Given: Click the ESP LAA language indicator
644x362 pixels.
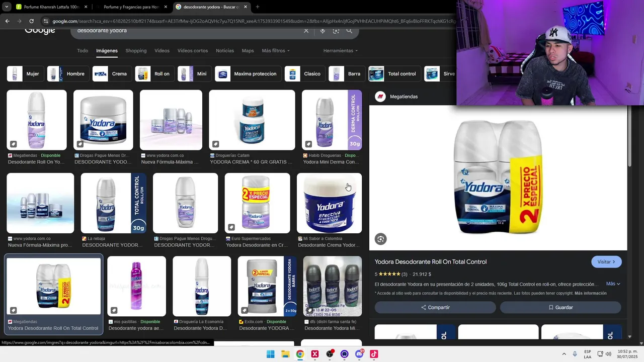Looking at the screenshot, I should coord(588,354).
